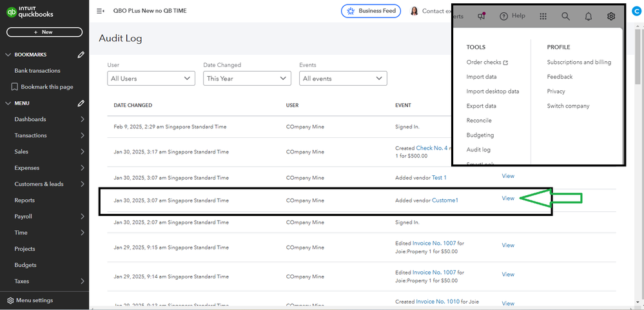
Task: Open the Date Changed dropdown
Action: click(247, 78)
